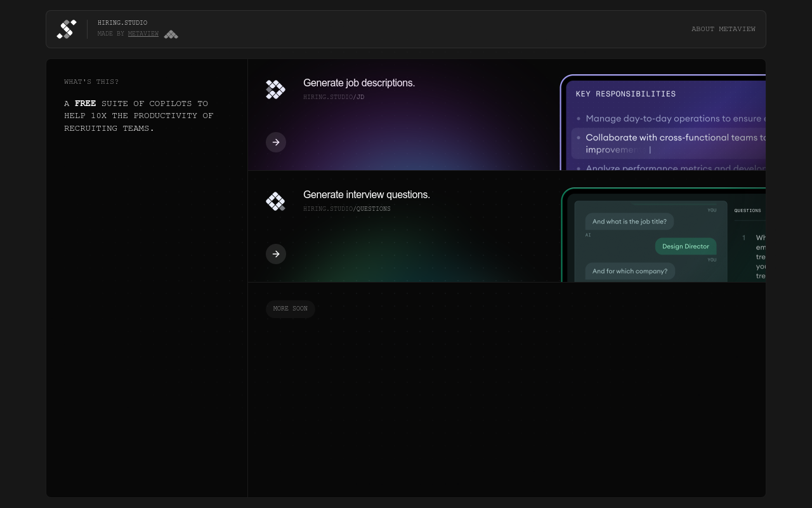Open Generate job descriptions heading
Viewport: 812px width, 508px height.
pos(359,83)
